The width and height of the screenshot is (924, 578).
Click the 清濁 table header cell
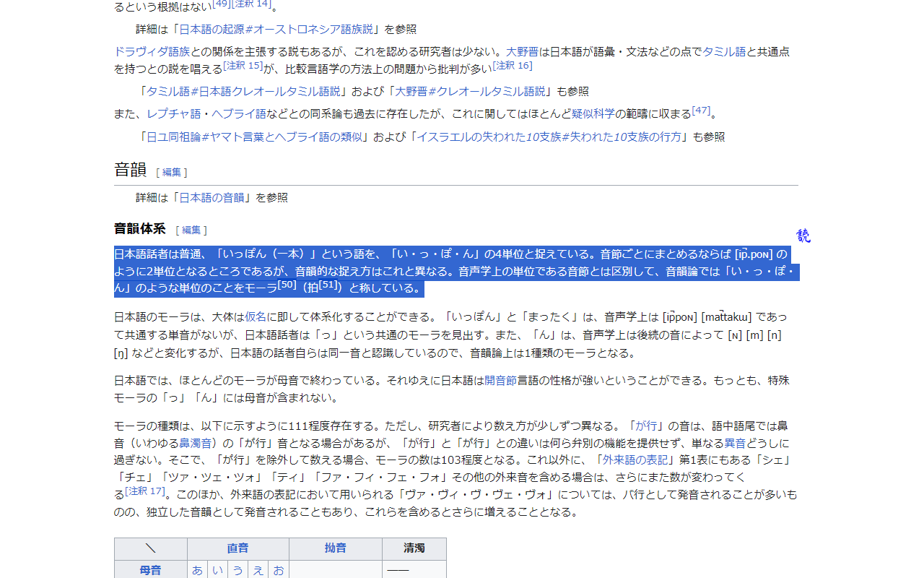click(x=414, y=548)
